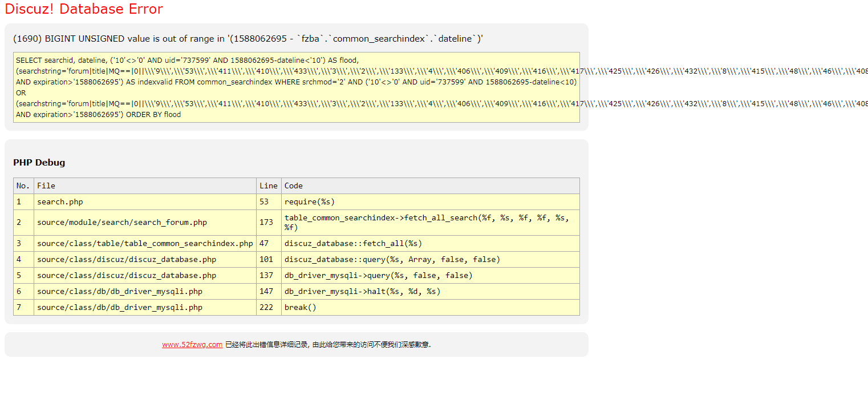Click the 'File' column header

click(145, 186)
